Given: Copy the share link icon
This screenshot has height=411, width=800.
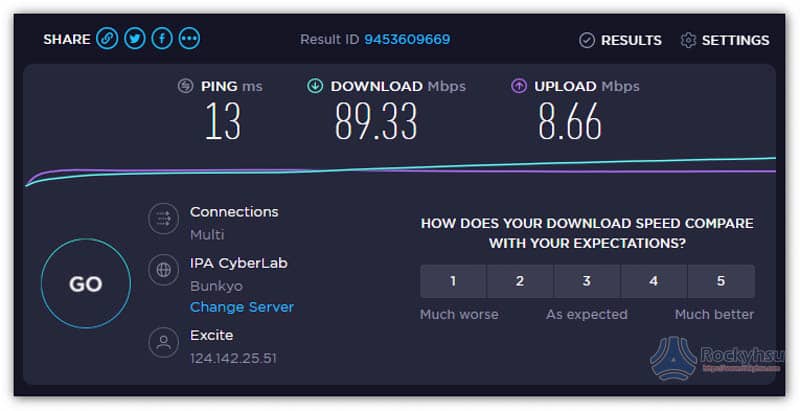Looking at the screenshot, I should (107, 39).
